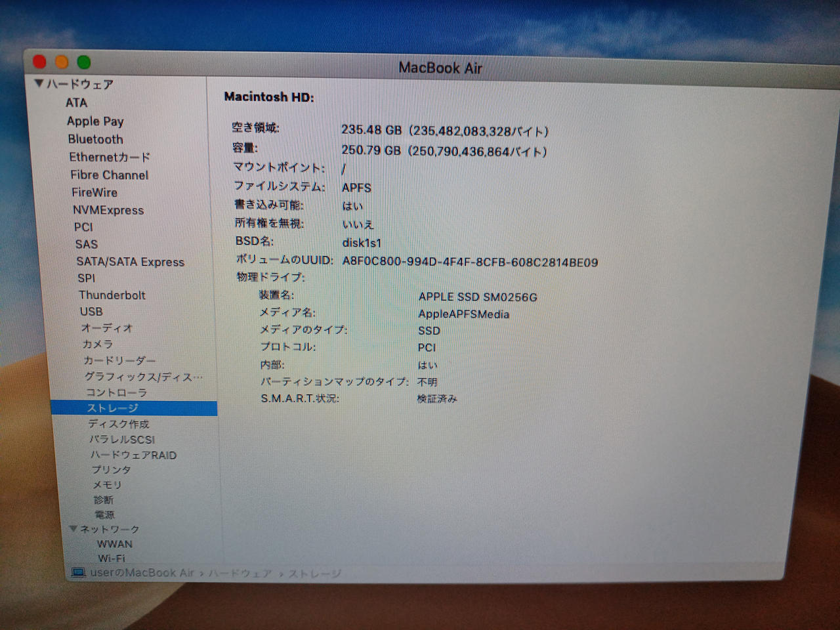The height and width of the screenshot is (630, 840).
Task: Select コントローラ in the sidebar
Action: [116, 392]
